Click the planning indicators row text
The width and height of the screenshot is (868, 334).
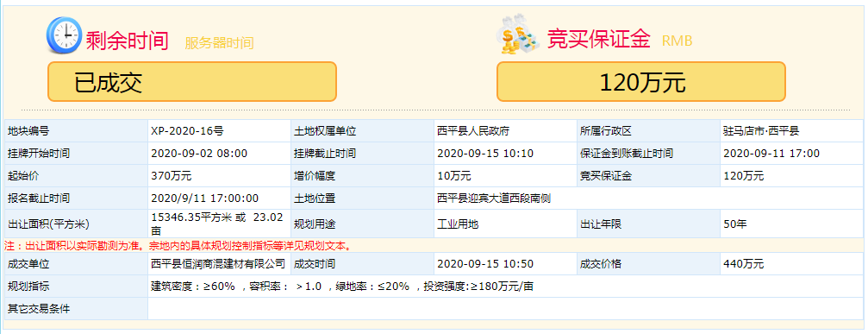[342, 287]
